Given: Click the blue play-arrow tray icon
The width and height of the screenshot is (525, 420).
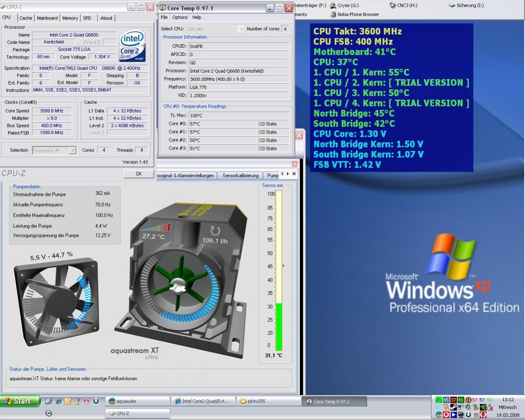Looking at the screenshot, I should (454, 415).
